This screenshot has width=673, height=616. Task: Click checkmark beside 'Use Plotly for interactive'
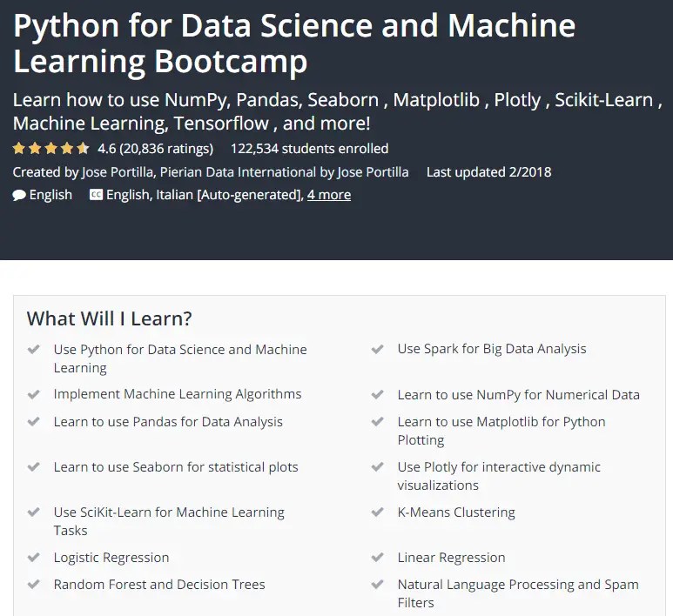coord(377,466)
